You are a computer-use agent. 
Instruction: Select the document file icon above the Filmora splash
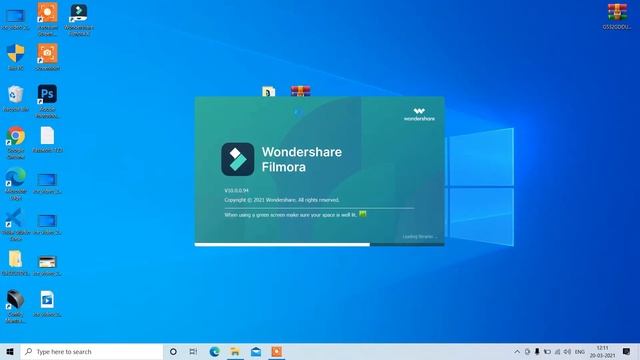click(269, 91)
